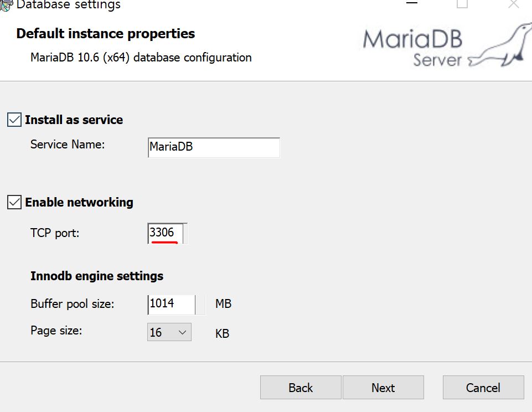Close the Database settings window
The width and height of the screenshot is (532, 412).
(513, 3)
